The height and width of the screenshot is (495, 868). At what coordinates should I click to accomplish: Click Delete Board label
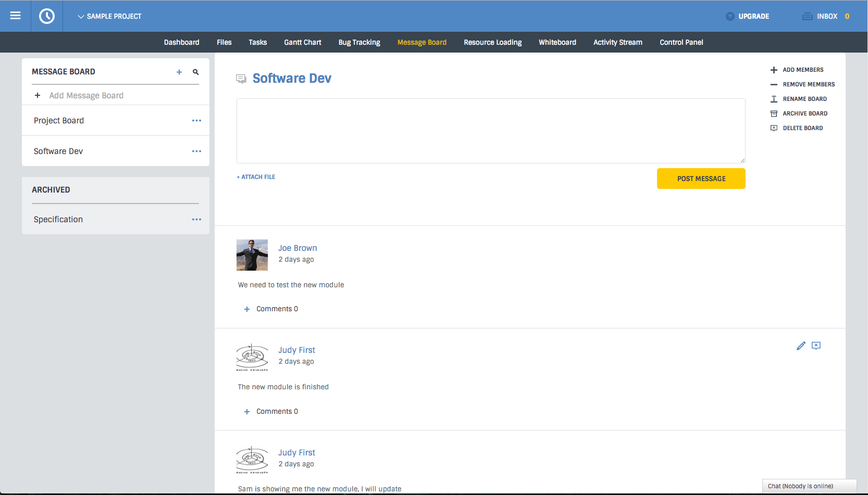(803, 128)
